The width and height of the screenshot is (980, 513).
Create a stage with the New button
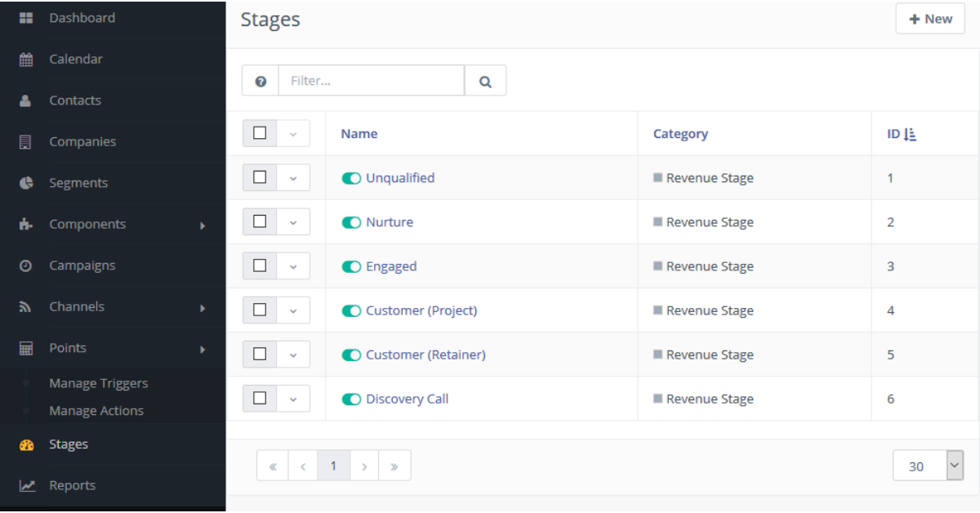[x=929, y=19]
